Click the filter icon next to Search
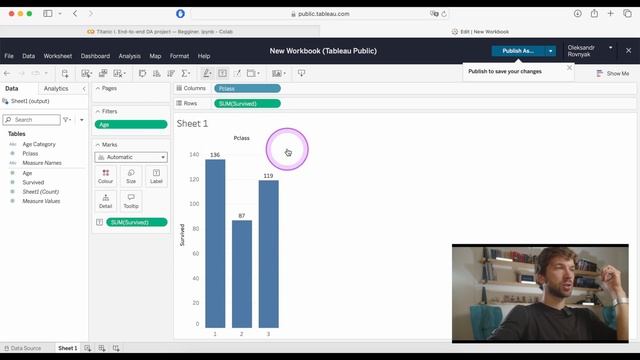This screenshot has height=360, width=640. [67, 120]
